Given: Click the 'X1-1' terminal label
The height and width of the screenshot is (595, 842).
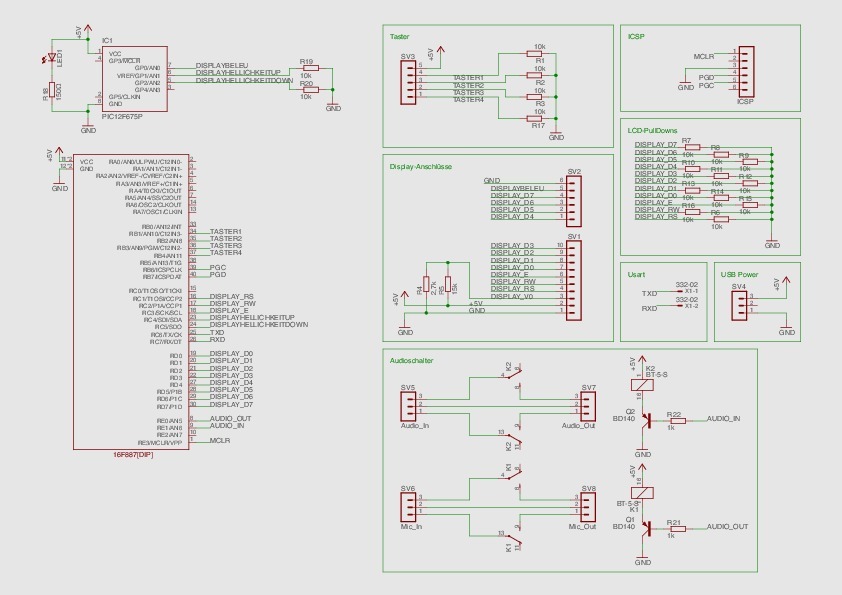Looking at the screenshot, I should (691, 291).
